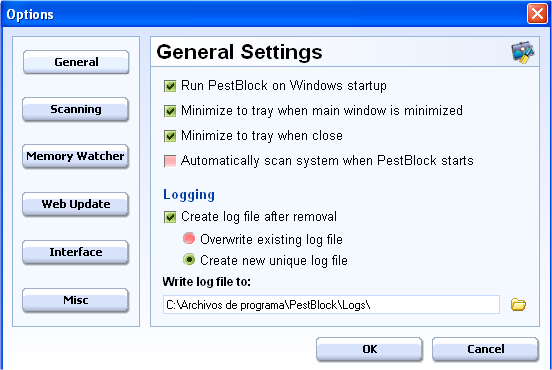Open the Interface settings section

coord(75,252)
